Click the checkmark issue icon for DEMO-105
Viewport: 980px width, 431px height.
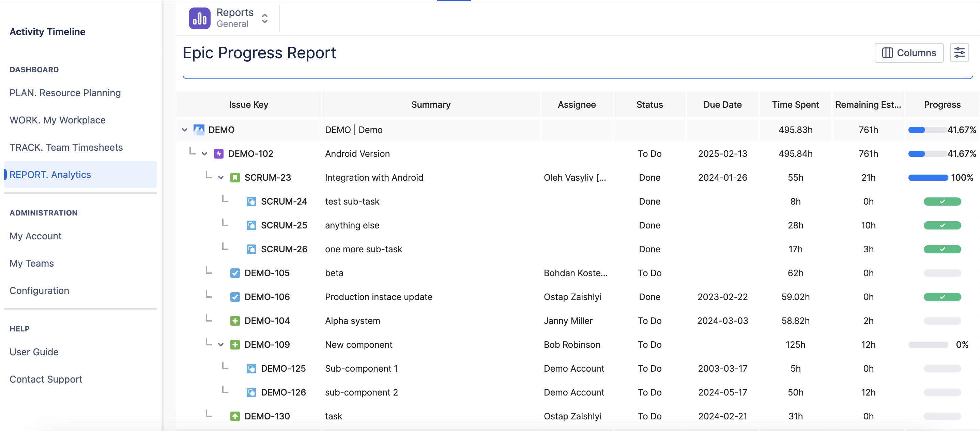[x=235, y=272]
